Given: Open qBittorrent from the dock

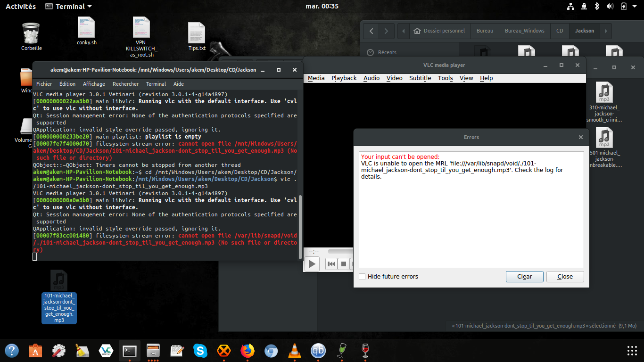Looking at the screenshot, I should point(319,351).
